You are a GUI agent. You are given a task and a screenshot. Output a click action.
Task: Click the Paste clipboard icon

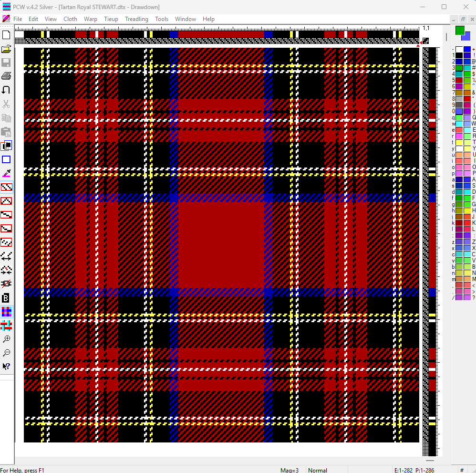point(6,132)
